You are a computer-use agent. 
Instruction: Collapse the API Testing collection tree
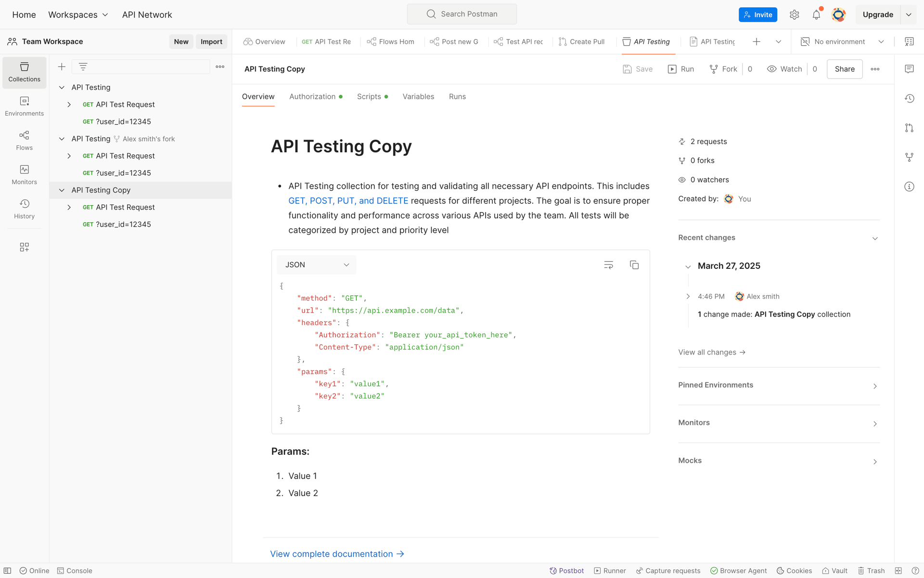[62, 88]
